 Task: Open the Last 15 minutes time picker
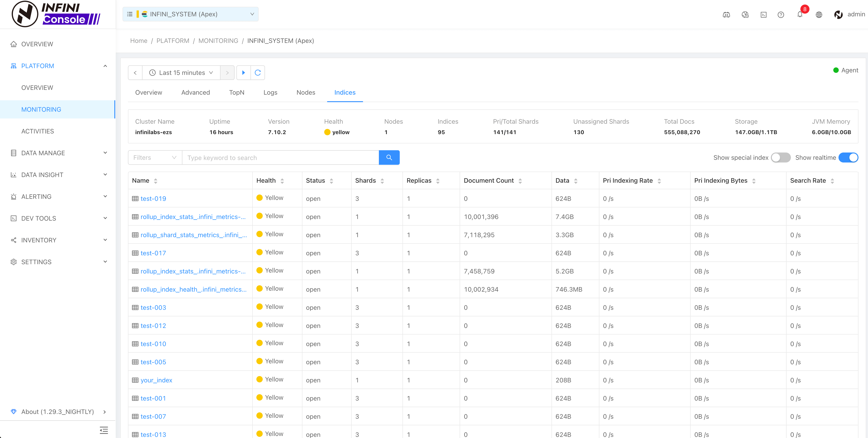point(181,72)
